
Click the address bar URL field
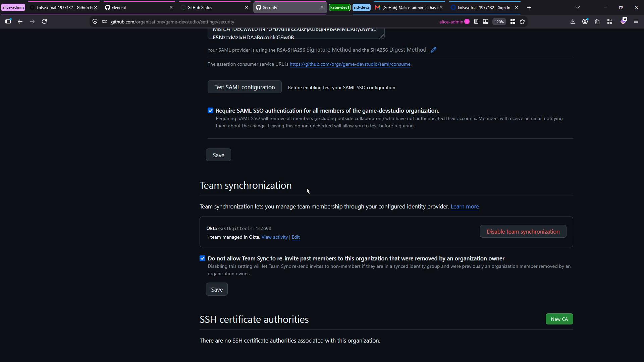[268, 22]
